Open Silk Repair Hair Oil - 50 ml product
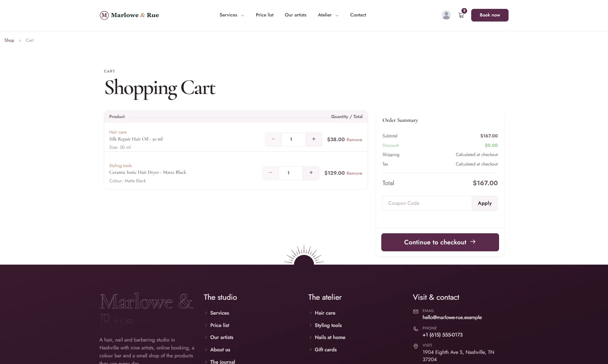The height and width of the screenshot is (364, 608). tap(136, 139)
